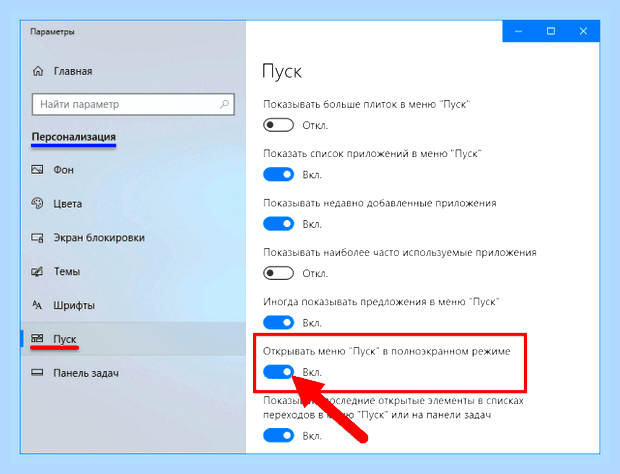Image resolution: width=620 pixels, height=474 pixels.
Task: Toggle 'Иногда показывать предложения' switch
Action: pos(278,323)
